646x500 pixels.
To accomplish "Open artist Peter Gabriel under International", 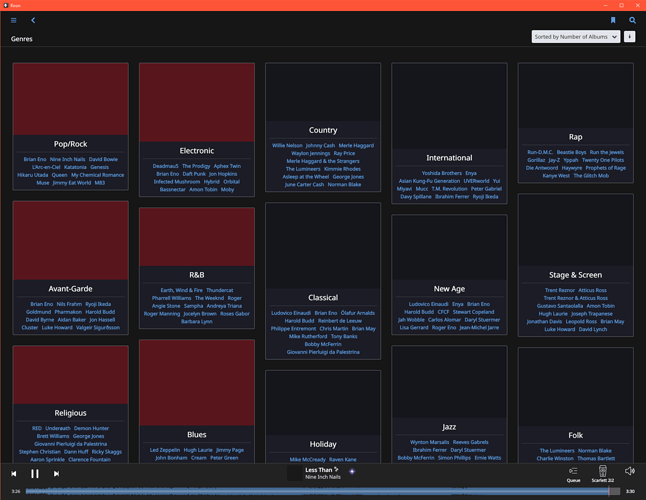I will click(x=486, y=189).
